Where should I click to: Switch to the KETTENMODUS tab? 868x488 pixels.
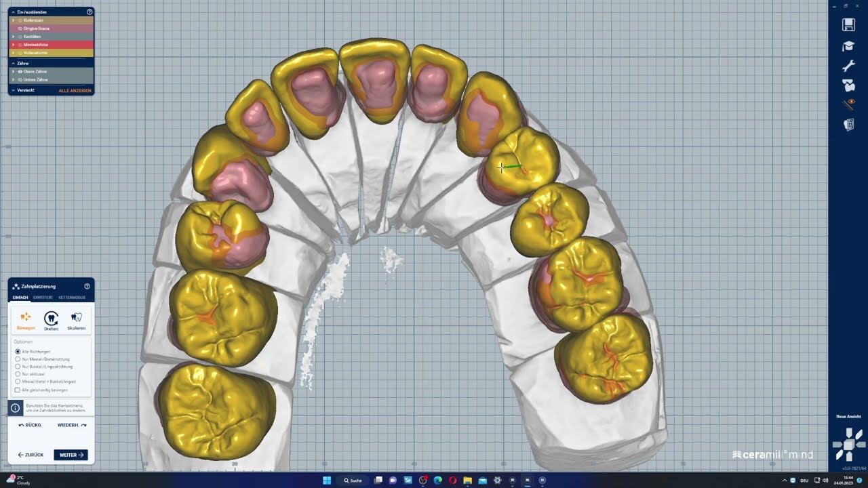point(72,298)
